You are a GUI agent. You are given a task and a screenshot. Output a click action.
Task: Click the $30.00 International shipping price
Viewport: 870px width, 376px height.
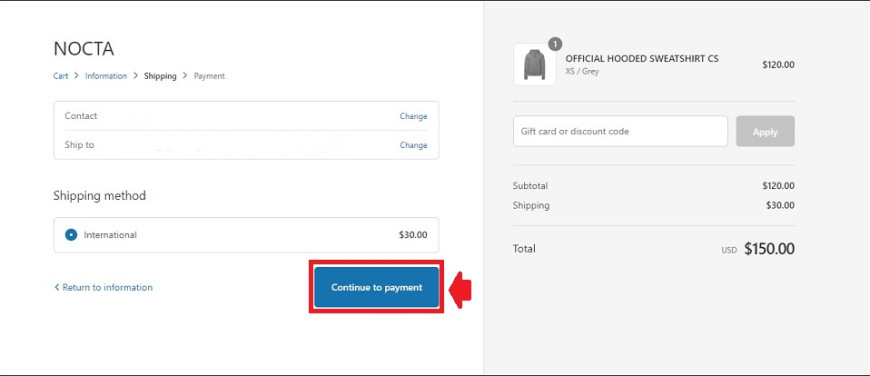[413, 235]
